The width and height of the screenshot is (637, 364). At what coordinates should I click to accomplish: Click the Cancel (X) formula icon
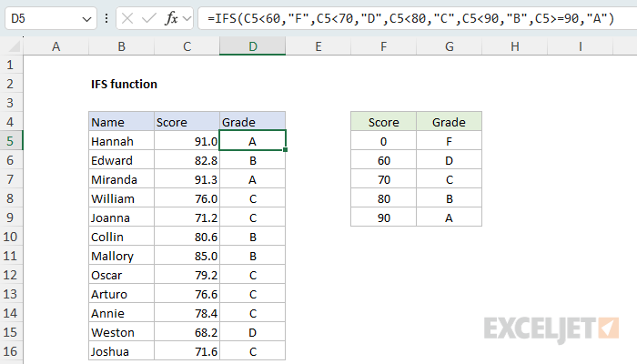point(127,18)
